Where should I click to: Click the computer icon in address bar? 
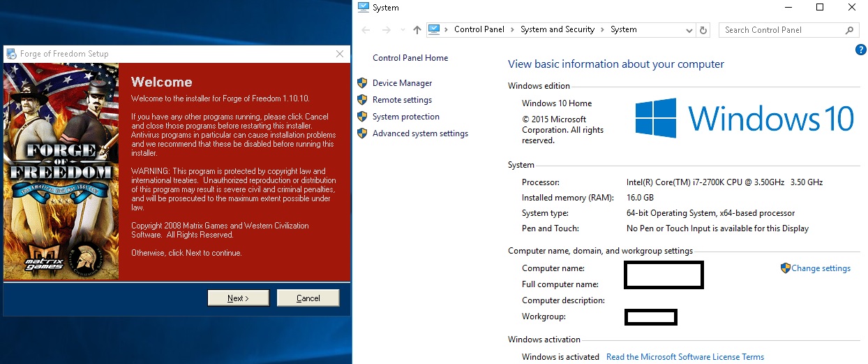435,29
